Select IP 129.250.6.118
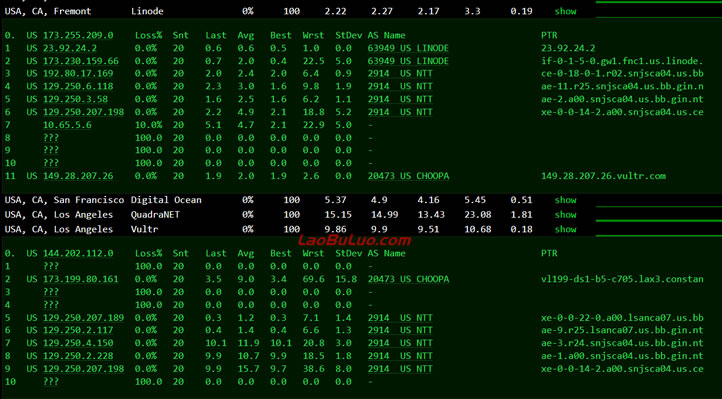722x399 pixels. 78,86
